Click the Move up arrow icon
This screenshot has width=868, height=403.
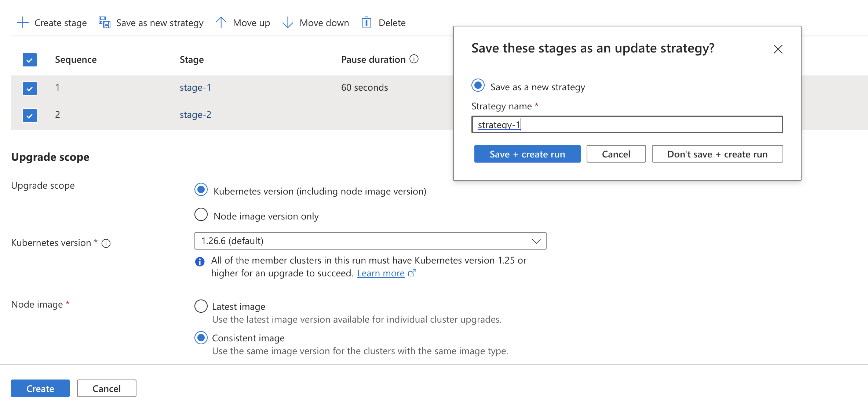[221, 23]
